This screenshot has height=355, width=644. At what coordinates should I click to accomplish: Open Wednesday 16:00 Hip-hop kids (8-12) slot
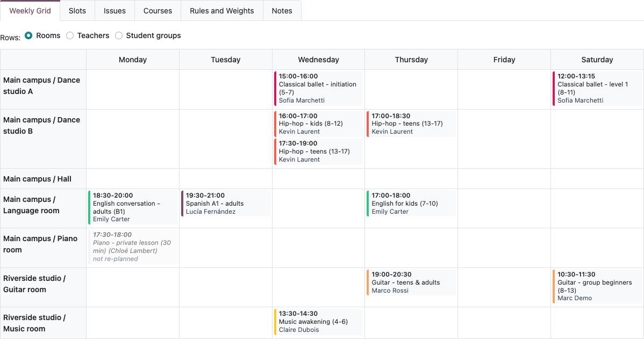click(318, 124)
